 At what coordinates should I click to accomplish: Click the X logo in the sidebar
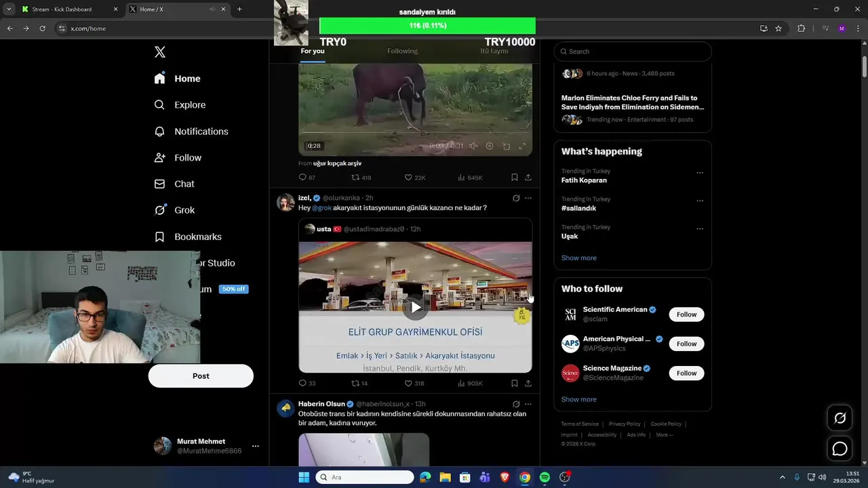point(159,52)
